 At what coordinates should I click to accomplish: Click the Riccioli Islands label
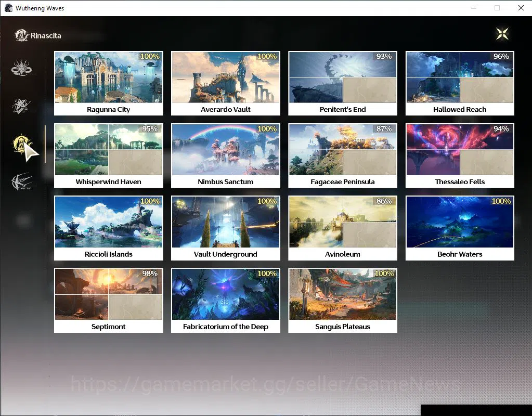109,254
